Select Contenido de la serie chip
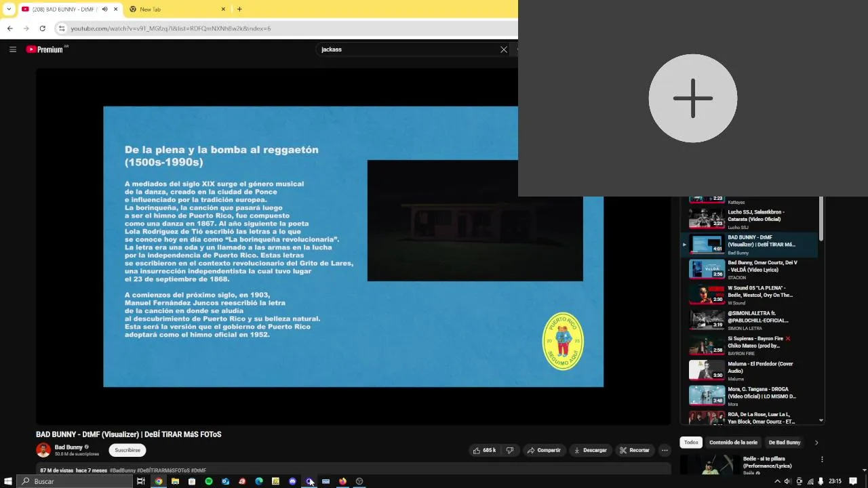This screenshot has height=488, width=868. (733, 443)
